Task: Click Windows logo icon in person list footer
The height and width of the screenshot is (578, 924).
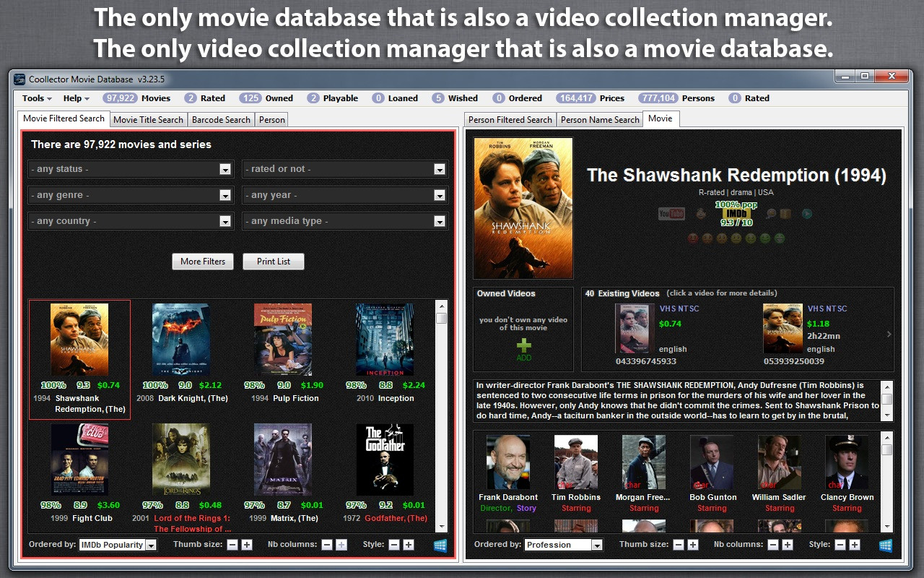Action: [886, 545]
